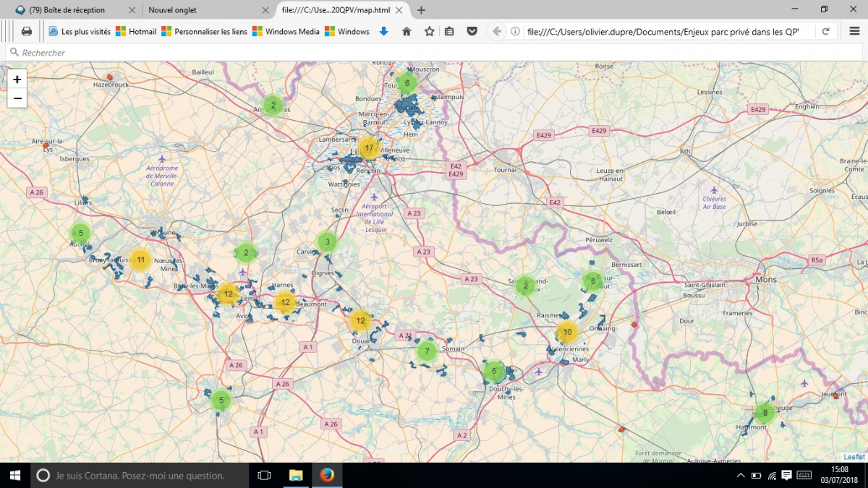Click the printer icon in the toolbar
This screenshot has width=868, height=488.
(x=27, y=31)
